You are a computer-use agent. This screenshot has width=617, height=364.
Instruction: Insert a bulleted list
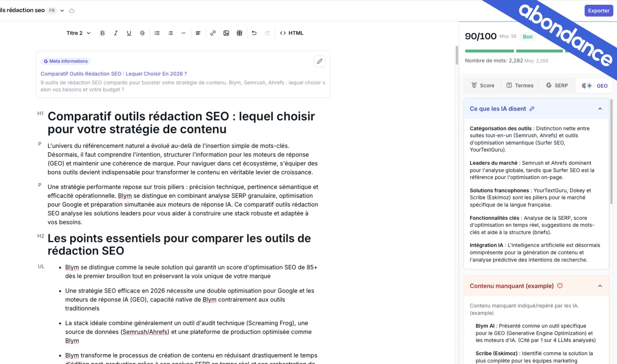click(157, 33)
